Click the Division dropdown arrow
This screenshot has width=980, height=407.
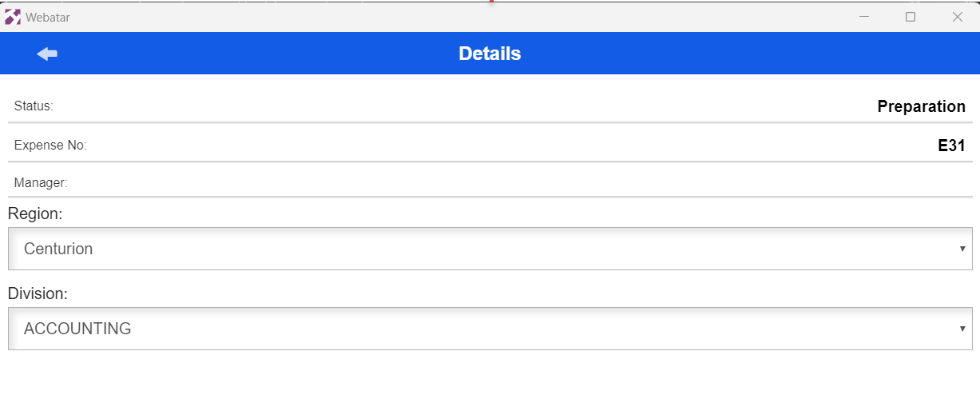click(x=962, y=329)
